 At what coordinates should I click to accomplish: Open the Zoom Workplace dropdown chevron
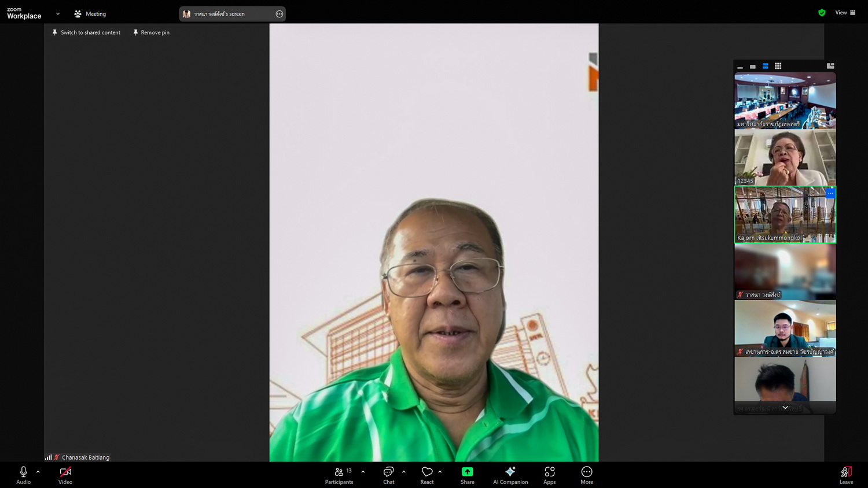pyautogui.click(x=58, y=13)
